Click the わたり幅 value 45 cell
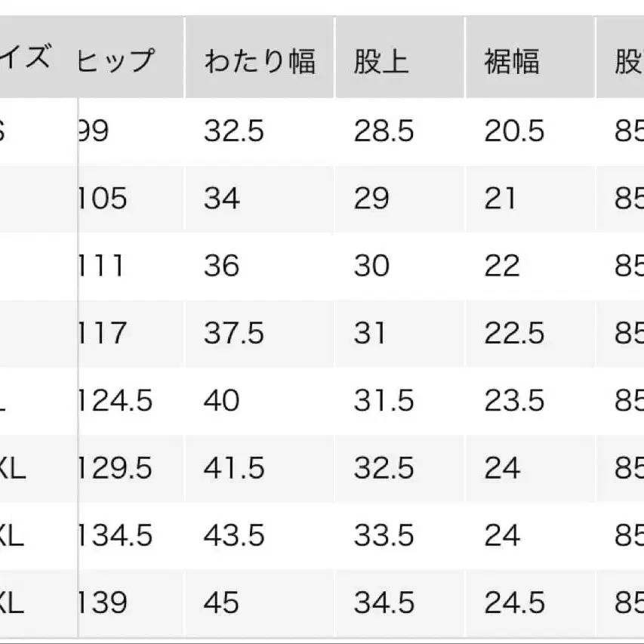Viewport: 644px width, 644px height. coord(221,602)
